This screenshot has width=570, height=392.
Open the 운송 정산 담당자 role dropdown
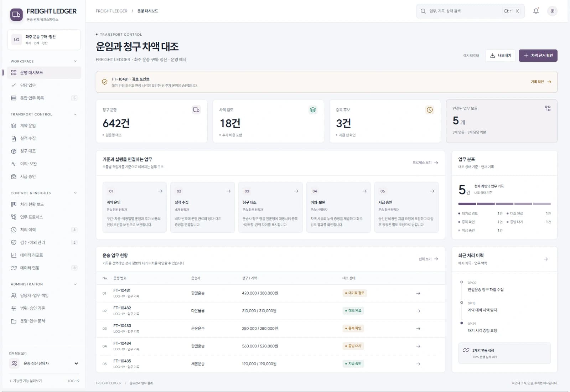44,363
